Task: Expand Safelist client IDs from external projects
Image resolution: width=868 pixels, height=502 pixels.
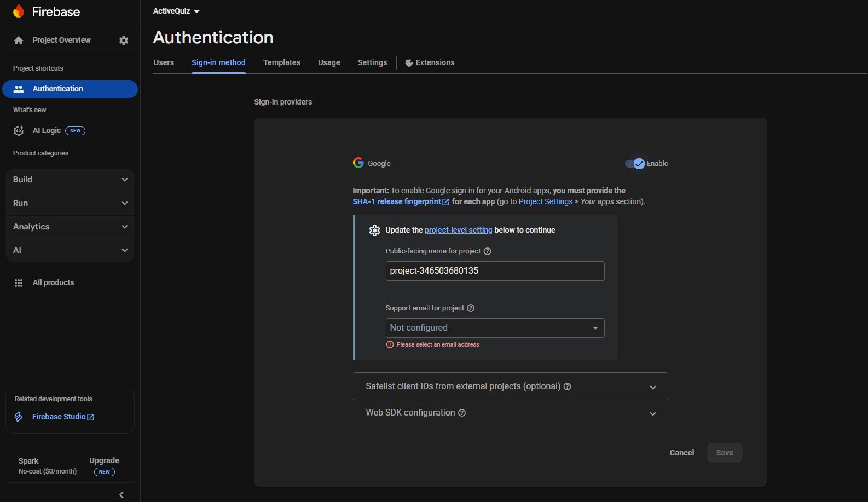Action: (511, 386)
